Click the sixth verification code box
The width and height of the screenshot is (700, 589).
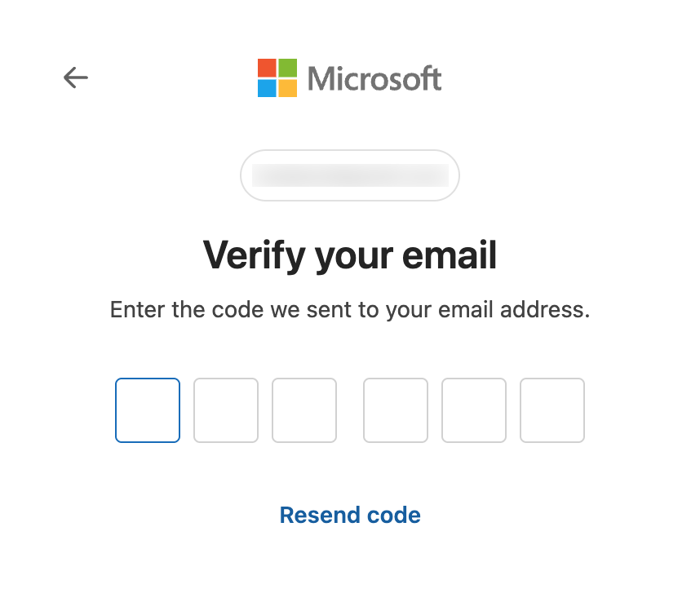click(552, 410)
